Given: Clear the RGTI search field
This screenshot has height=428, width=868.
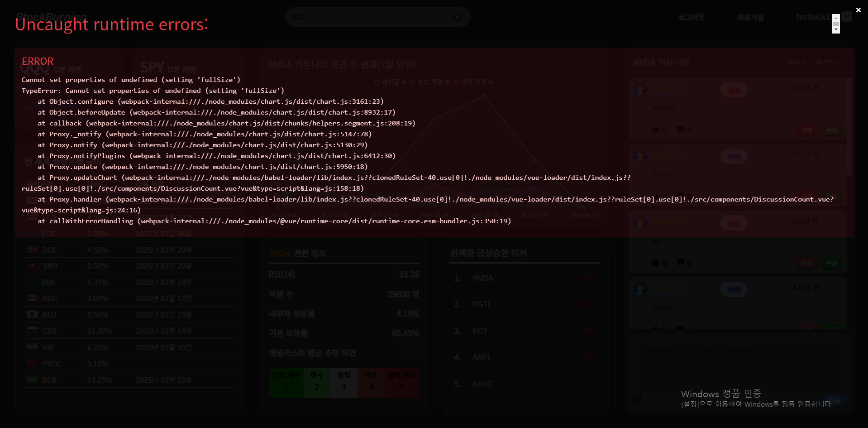Looking at the screenshot, I should [457, 17].
